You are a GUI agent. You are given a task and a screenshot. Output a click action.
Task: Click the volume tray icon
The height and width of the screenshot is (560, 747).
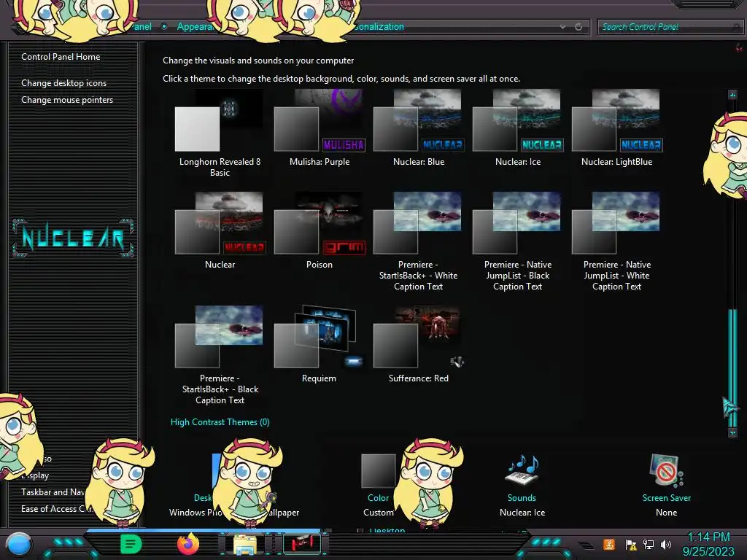[666, 544]
